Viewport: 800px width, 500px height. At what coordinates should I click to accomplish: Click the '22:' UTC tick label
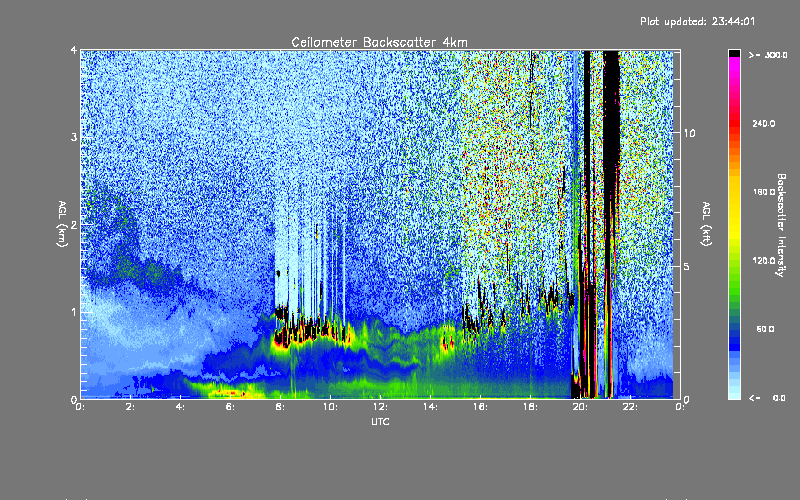(631, 407)
